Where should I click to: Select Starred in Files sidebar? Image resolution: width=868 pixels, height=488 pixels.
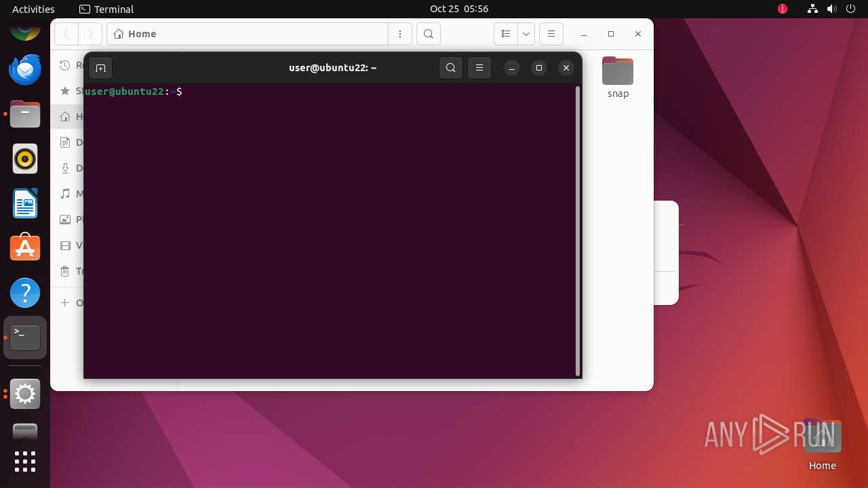[x=68, y=91]
